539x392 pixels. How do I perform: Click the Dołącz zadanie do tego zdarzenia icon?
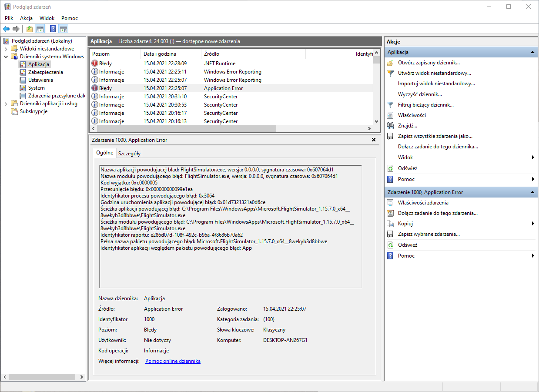click(x=390, y=213)
